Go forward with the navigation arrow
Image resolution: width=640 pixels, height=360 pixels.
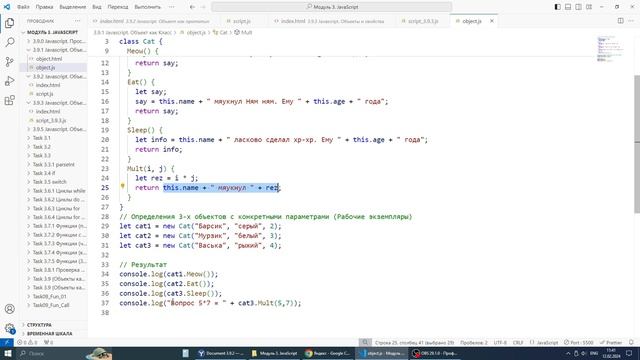click(x=203, y=7)
